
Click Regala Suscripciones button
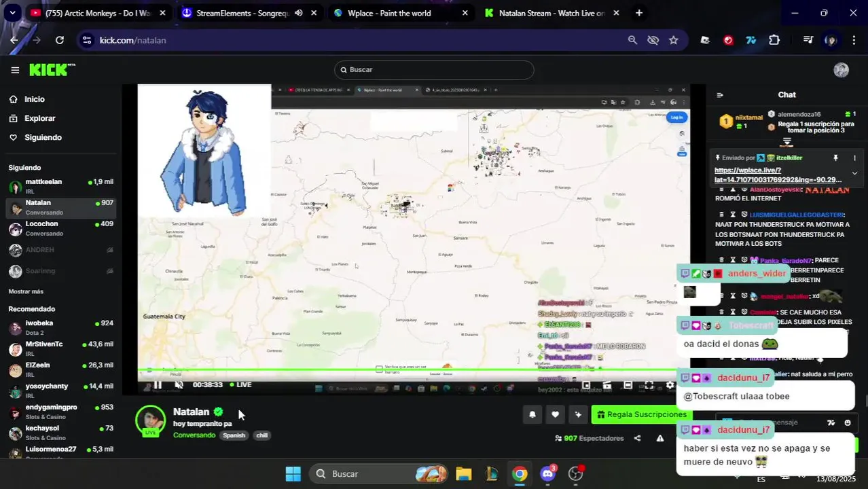(x=641, y=414)
